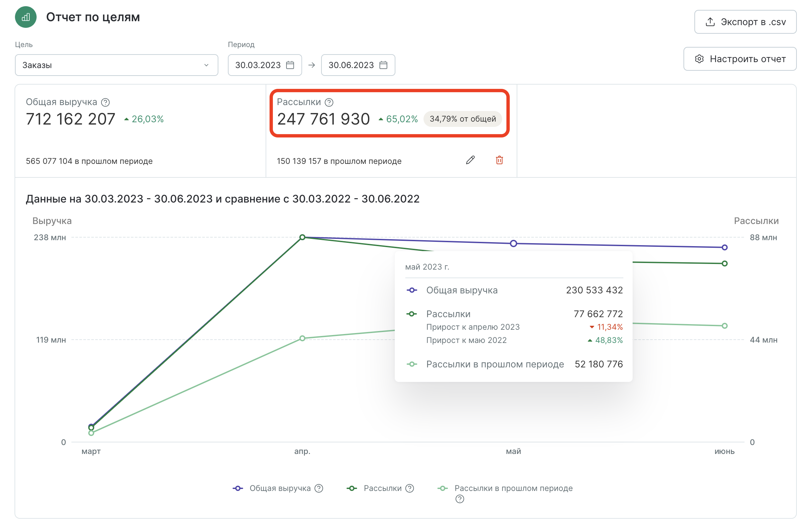Image resolution: width=812 pixels, height=524 pixels.
Task: Click June point of Рассылки в прошлом периоде
Action: [x=724, y=326]
